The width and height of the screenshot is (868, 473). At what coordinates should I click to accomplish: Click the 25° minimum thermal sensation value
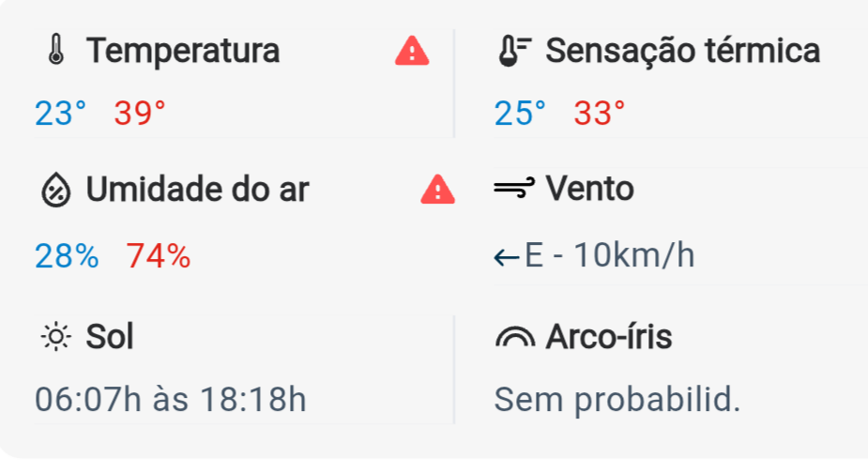point(520,114)
